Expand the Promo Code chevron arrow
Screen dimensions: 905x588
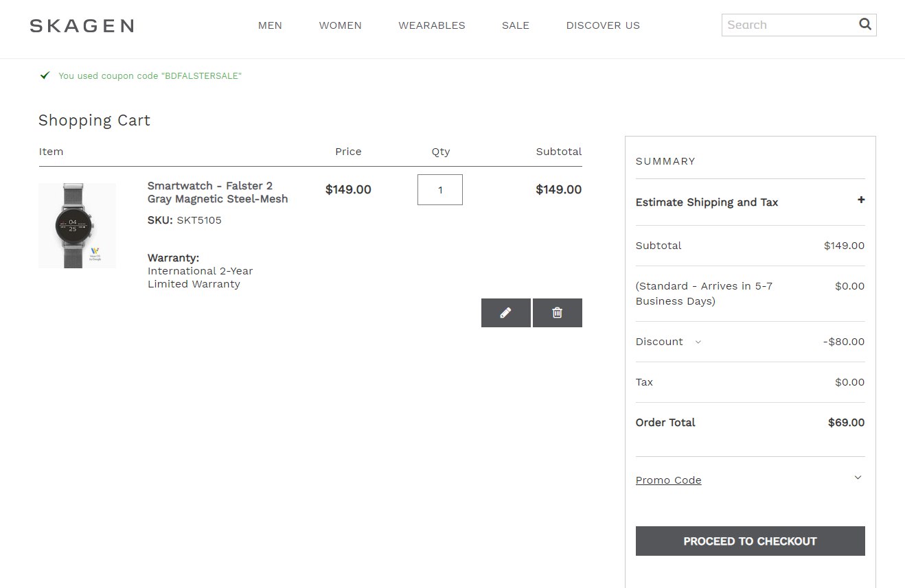coord(858,478)
